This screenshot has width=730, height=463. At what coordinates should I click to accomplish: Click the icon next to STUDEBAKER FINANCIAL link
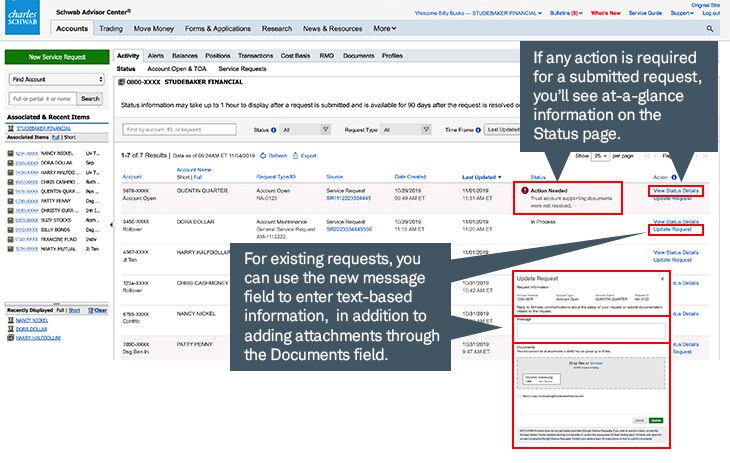click(x=11, y=128)
